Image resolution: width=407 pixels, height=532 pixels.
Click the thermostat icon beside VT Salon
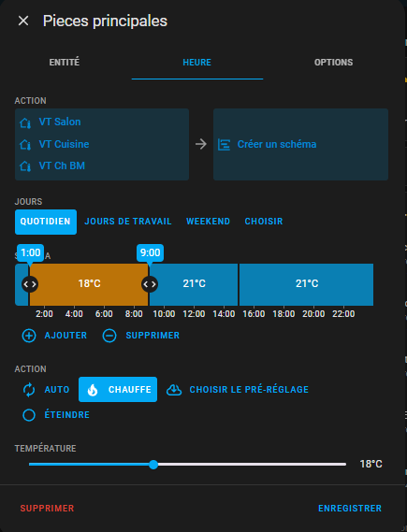pyautogui.click(x=25, y=122)
